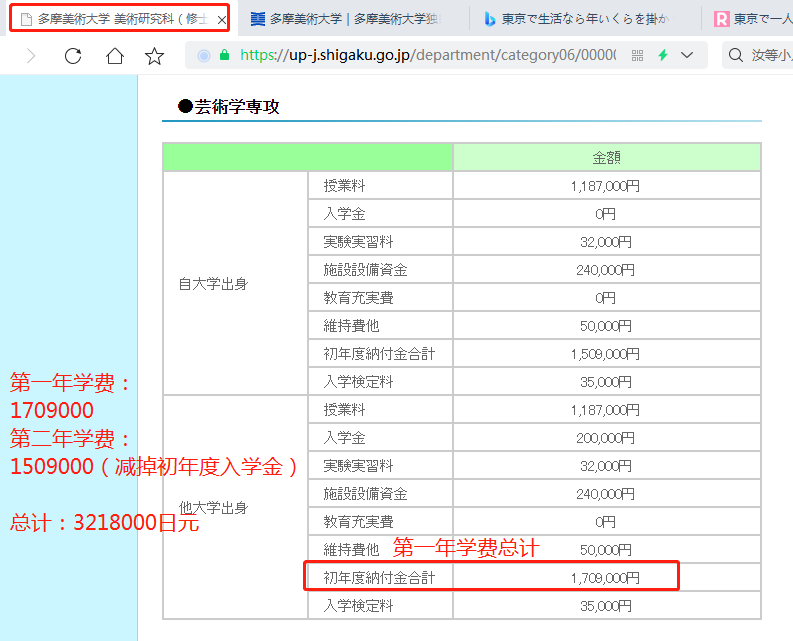Expand the address bar dropdown arrow

pos(688,56)
